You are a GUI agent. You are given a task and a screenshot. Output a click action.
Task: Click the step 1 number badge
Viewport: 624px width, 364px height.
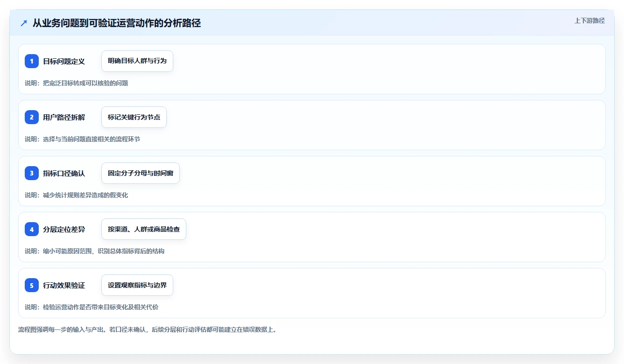click(32, 61)
